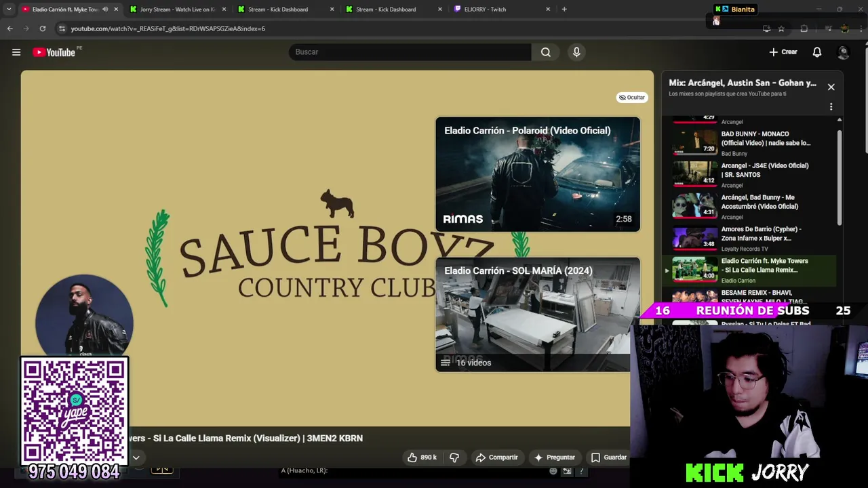The image size is (868, 488).
Task: Bookmark this page with the star icon
Action: [781, 28]
